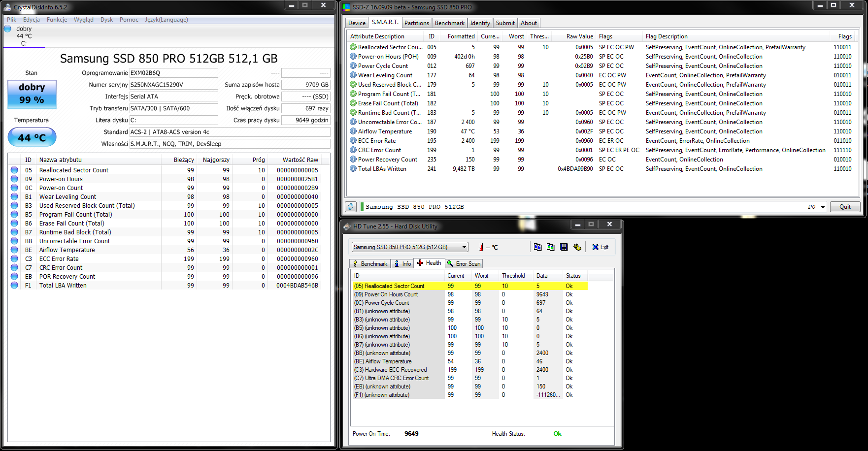Screen dimensions: 868x451
Task: Select the (C7) Ultra DMA CRC Error Count row
Action: (x=470, y=378)
